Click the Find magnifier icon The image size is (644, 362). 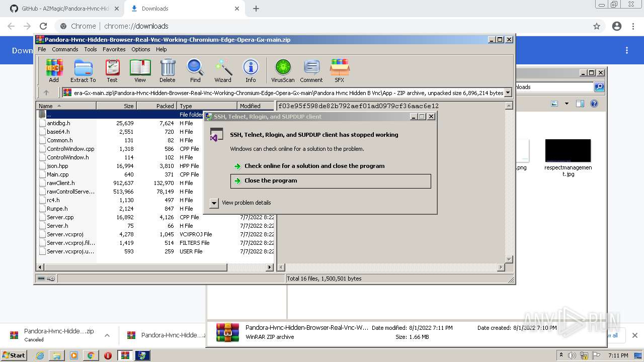(x=195, y=70)
